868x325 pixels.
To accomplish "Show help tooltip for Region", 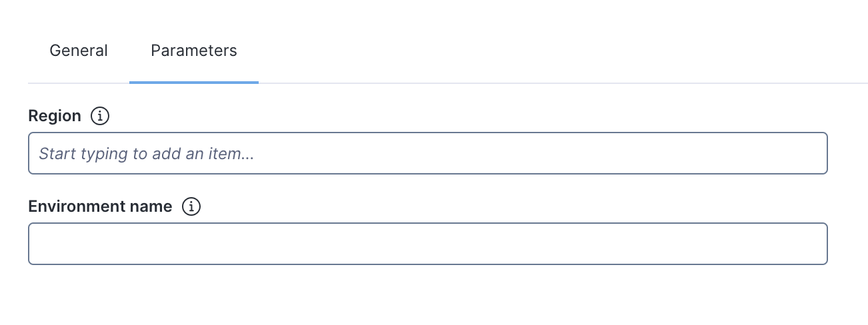I will (99, 116).
